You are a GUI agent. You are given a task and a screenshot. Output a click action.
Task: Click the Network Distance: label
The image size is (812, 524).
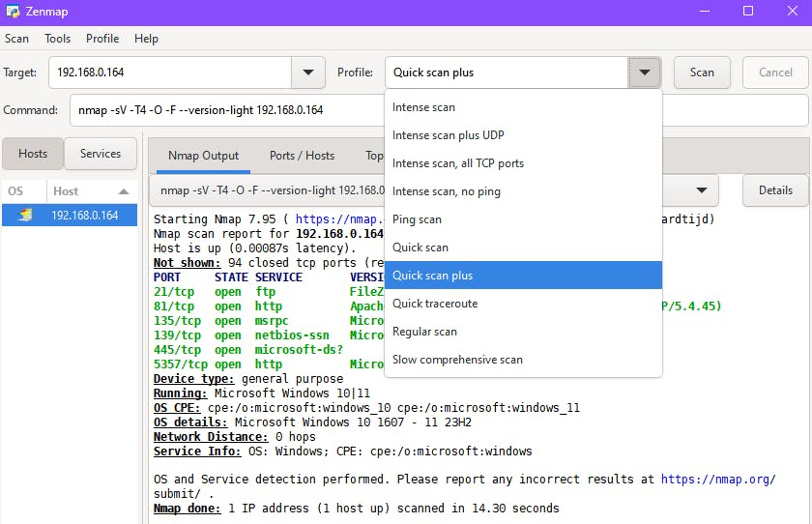tap(211, 437)
